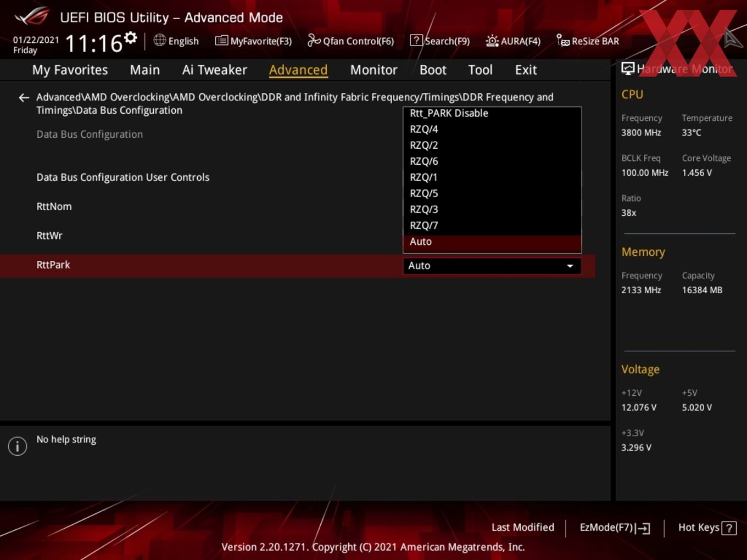Screen dimensions: 747x560
Task: Select the Advanced tab
Action: click(298, 70)
